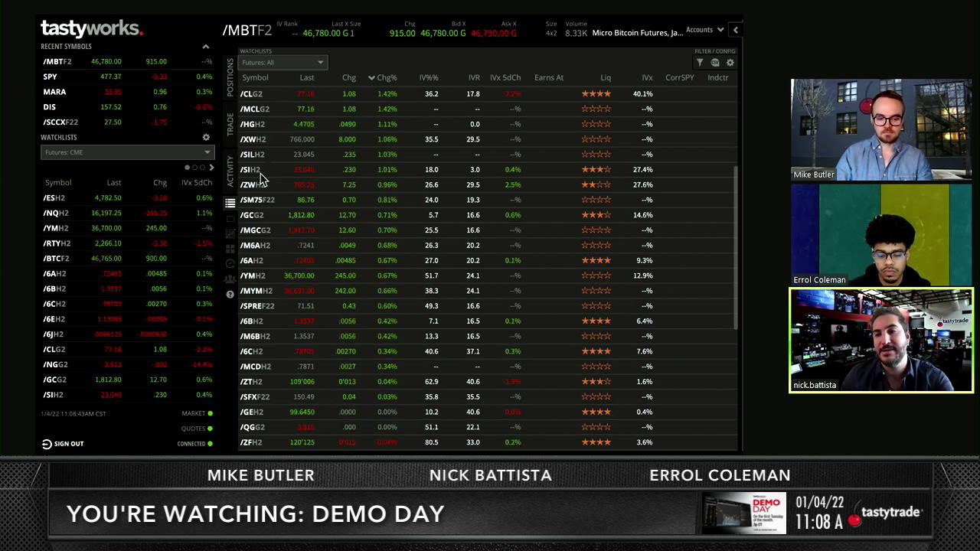Open the question mark help icon
The height and width of the screenshot is (551, 980).
coord(230,295)
